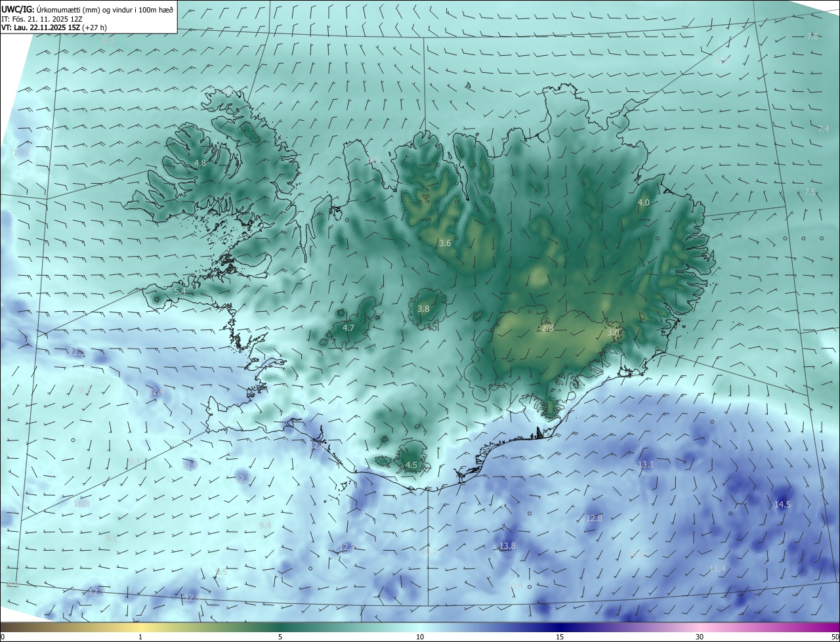The width and height of the screenshot is (840, 642).
Task: Click the '0' tick on the color scale
Action: click(2, 637)
